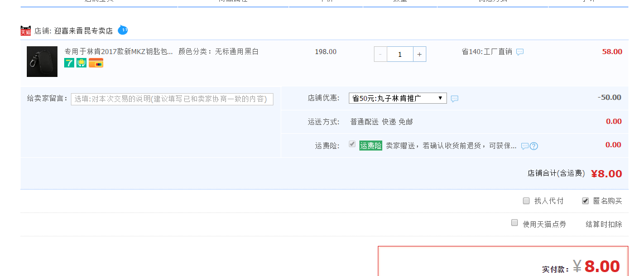Increase quantity with the plus button
644x276 pixels.
(420, 54)
